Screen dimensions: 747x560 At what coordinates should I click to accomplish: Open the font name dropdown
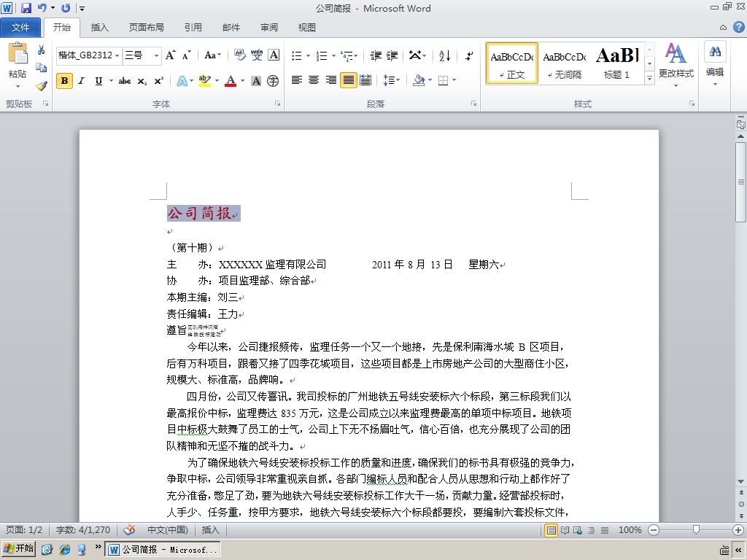[x=117, y=55]
